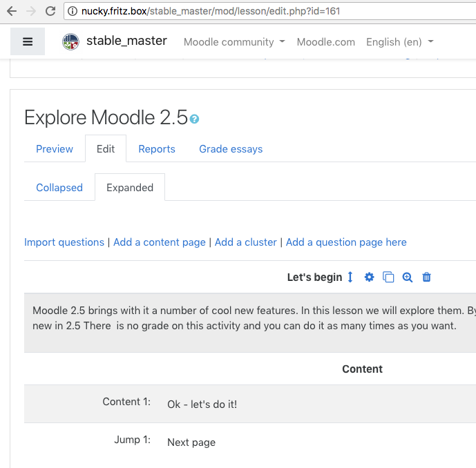This screenshot has width=476, height=468.
Task: Duplicate the Let's begin page
Action: tap(388, 277)
